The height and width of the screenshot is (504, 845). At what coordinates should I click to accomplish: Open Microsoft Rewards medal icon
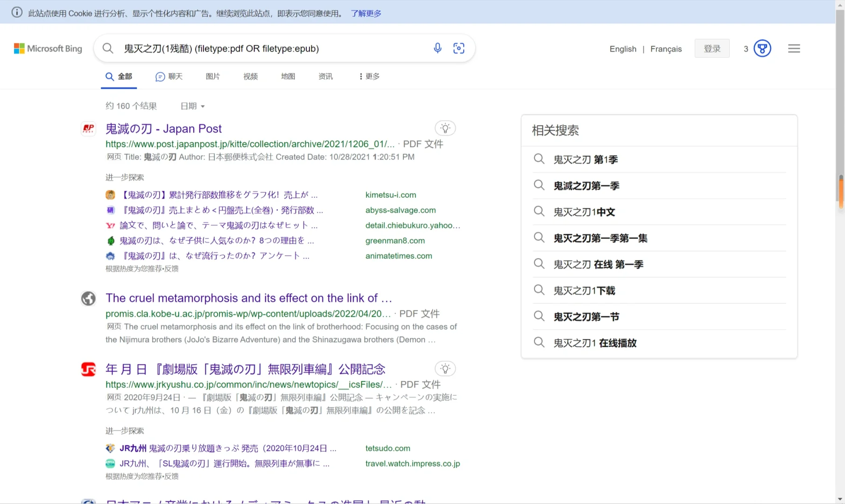[762, 49]
